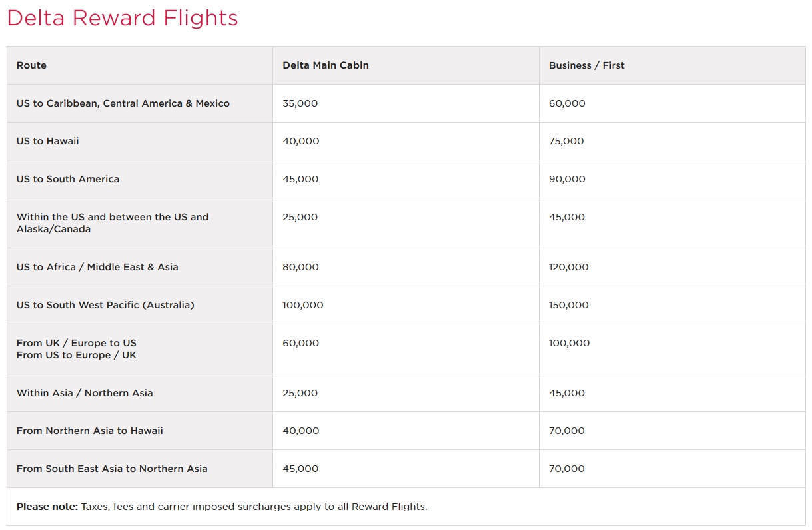Select the 150,000 Business / First price
This screenshot has width=812, height=530.
[x=568, y=305]
